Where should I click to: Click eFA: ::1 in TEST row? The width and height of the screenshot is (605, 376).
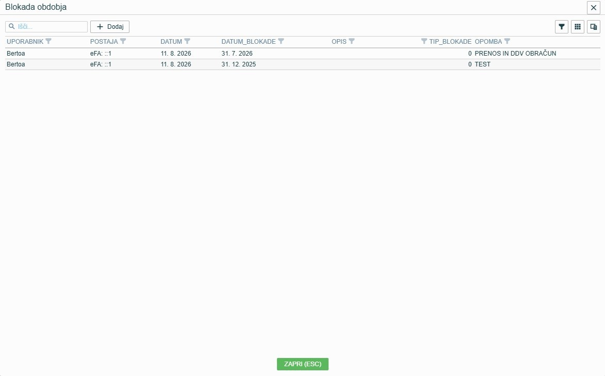pos(101,64)
